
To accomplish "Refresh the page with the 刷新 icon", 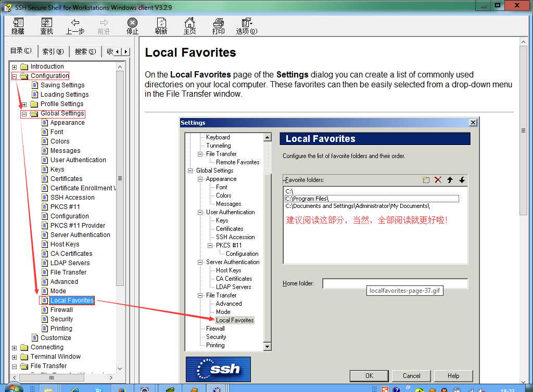I will tap(161, 26).
